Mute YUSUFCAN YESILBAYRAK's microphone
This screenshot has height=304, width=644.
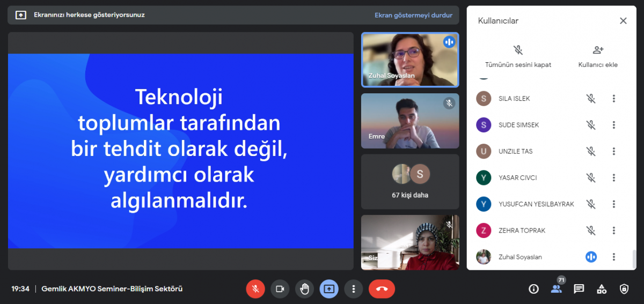tap(591, 204)
